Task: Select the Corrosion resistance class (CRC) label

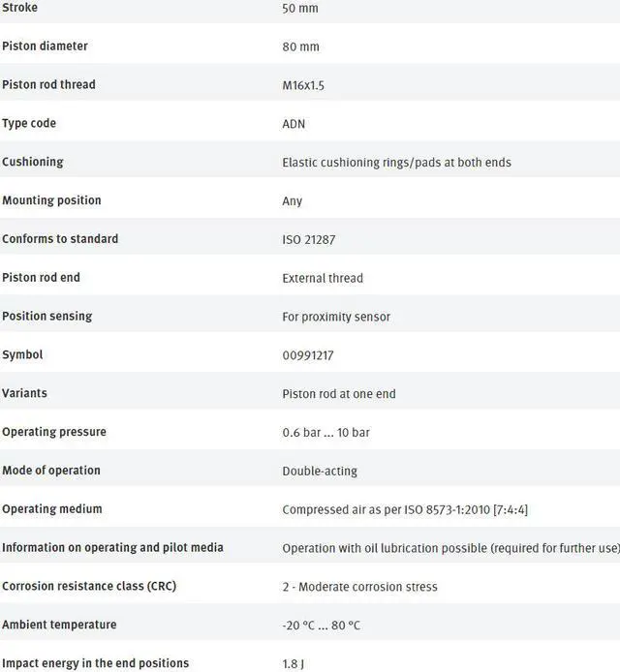Action: [89, 586]
